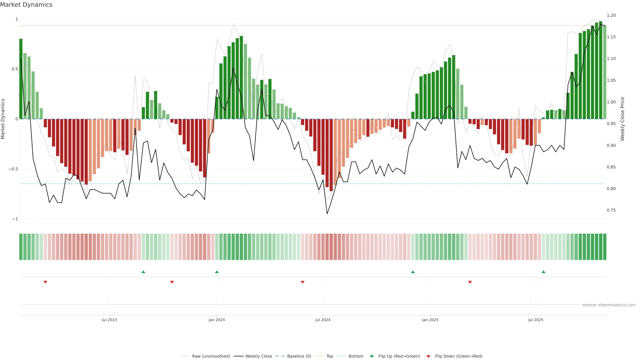Viewport: 644px width, 362px height.
Task: Click the green flip-up marker before Jan 2025
Action: (413, 272)
